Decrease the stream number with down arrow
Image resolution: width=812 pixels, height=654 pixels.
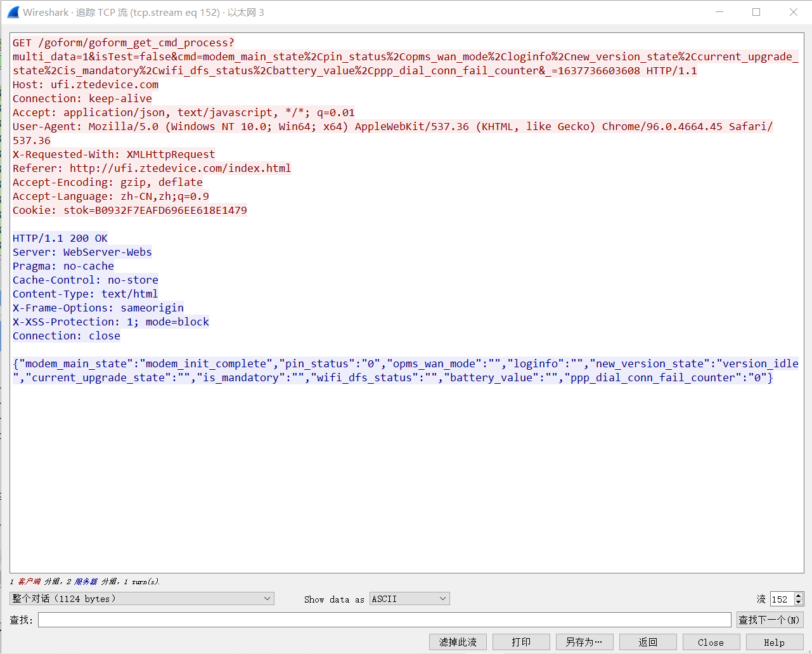point(799,602)
